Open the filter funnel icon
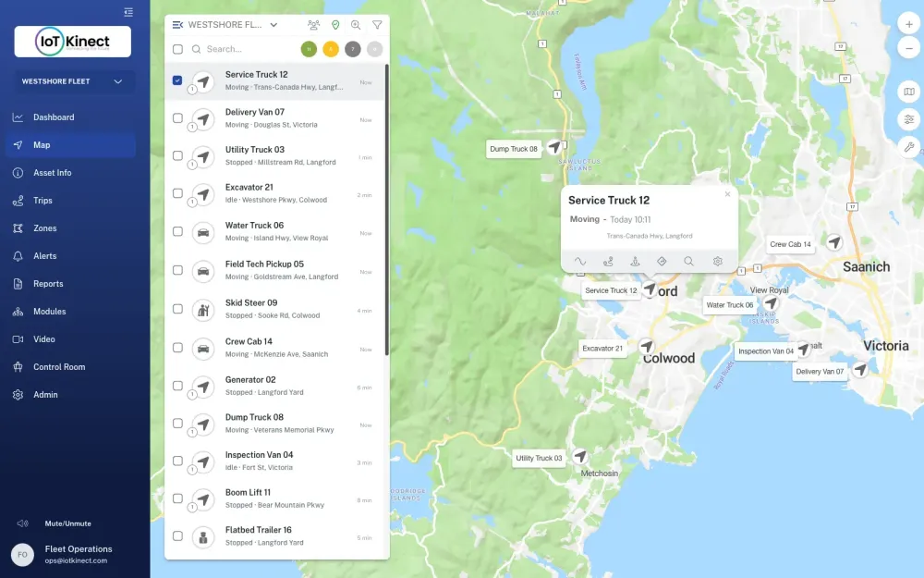924x578 pixels. (377, 25)
